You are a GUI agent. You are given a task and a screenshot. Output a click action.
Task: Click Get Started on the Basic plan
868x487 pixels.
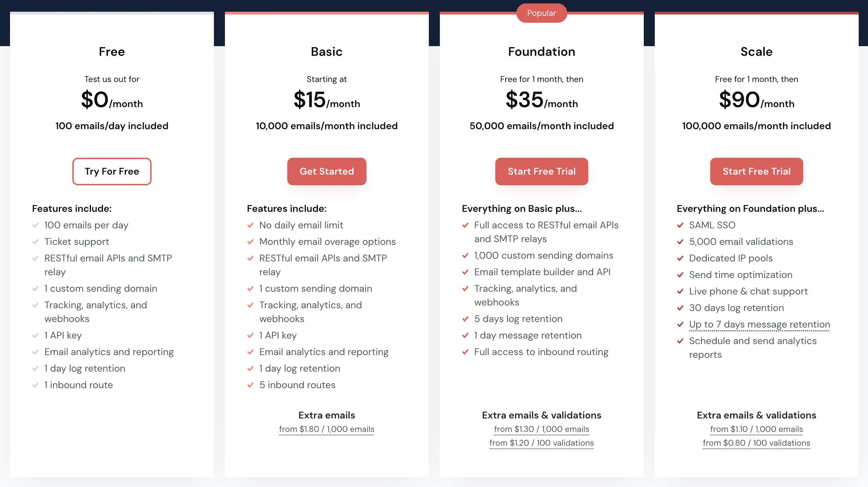(327, 172)
